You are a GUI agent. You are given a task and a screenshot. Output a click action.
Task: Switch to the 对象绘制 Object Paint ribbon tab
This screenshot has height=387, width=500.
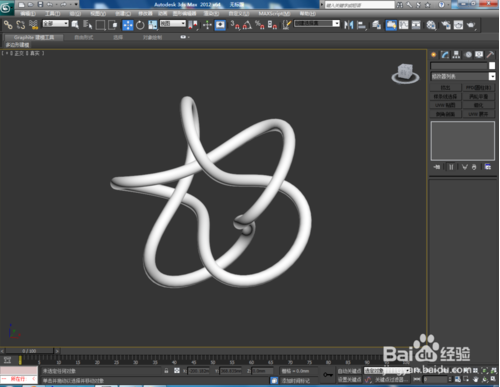pos(152,37)
